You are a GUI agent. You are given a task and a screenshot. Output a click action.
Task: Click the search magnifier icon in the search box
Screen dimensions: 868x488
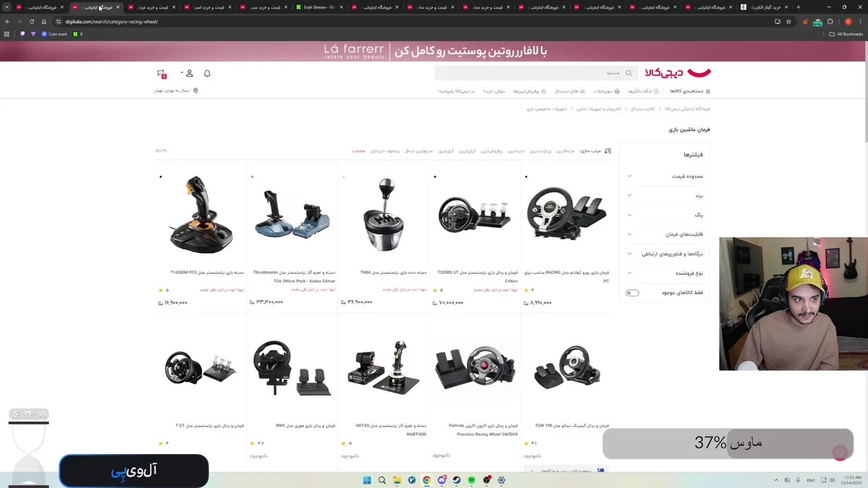pos(629,73)
